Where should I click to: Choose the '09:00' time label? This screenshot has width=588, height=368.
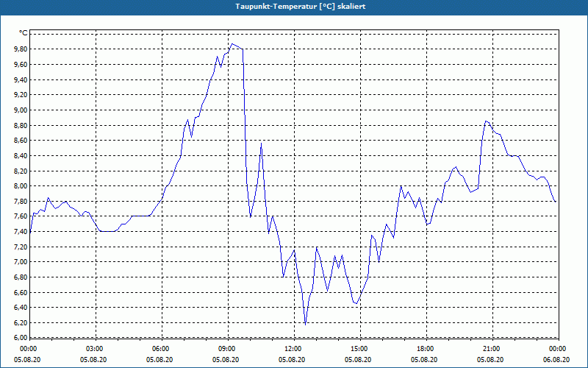click(x=226, y=349)
